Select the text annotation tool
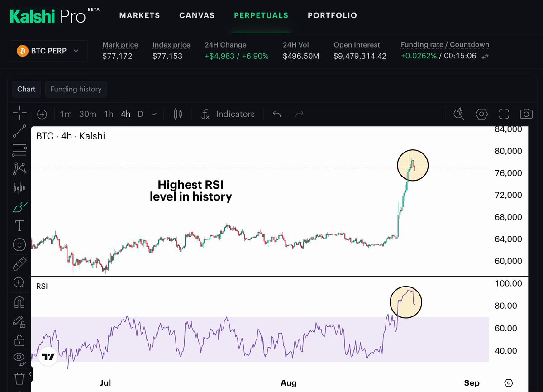The height and width of the screenshot is (392, 543). pyautogui.click(x=19, y=225)
